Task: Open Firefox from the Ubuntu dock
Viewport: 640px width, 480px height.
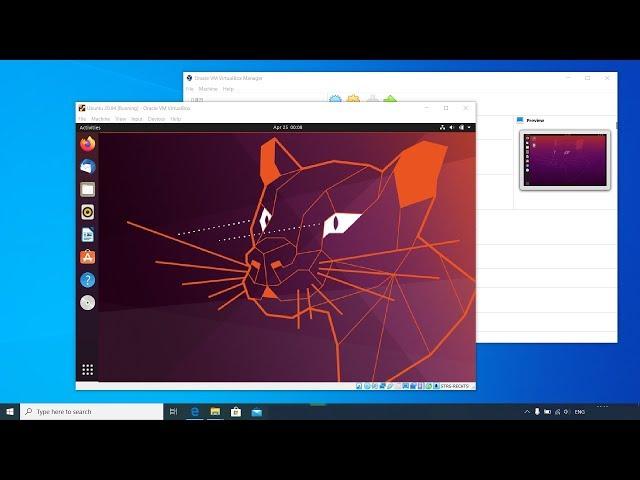Action: (87, 144)
